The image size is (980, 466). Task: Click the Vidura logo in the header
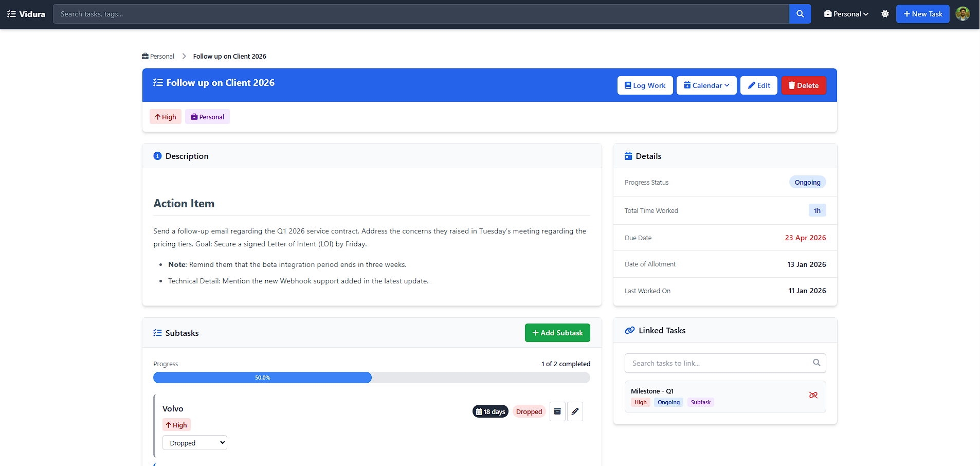point(26,14)
